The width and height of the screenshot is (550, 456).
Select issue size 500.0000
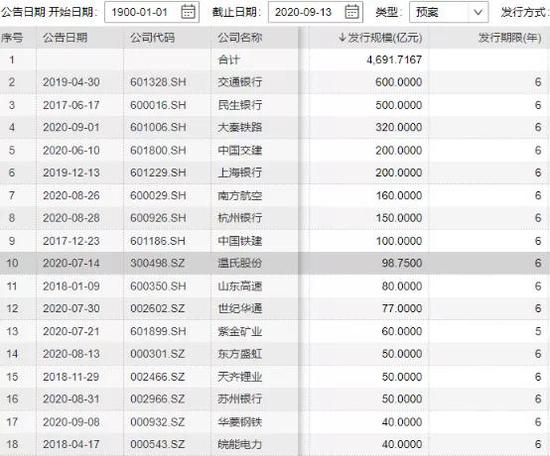tap(399, 105)
